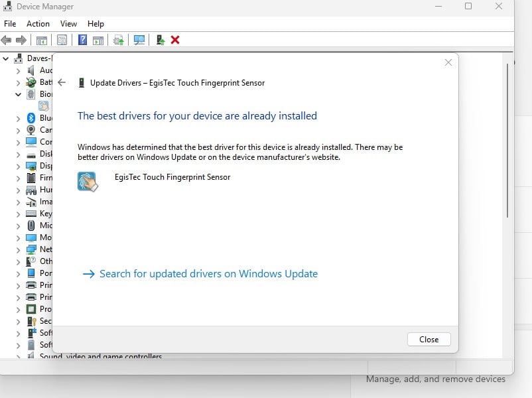Expand the Audio node chevron

click(19, 71)
